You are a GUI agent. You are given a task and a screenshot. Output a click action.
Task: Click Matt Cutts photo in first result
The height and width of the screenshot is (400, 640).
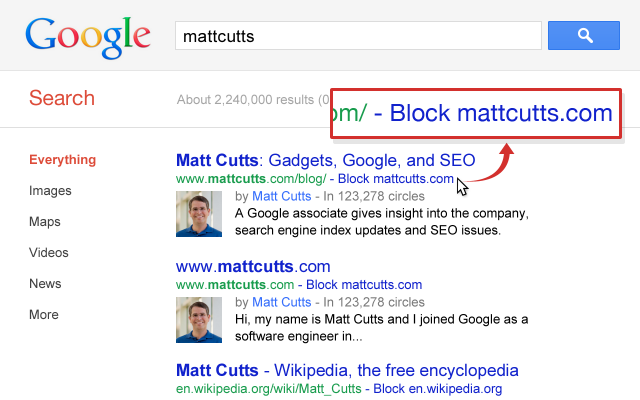pos(199,214)
